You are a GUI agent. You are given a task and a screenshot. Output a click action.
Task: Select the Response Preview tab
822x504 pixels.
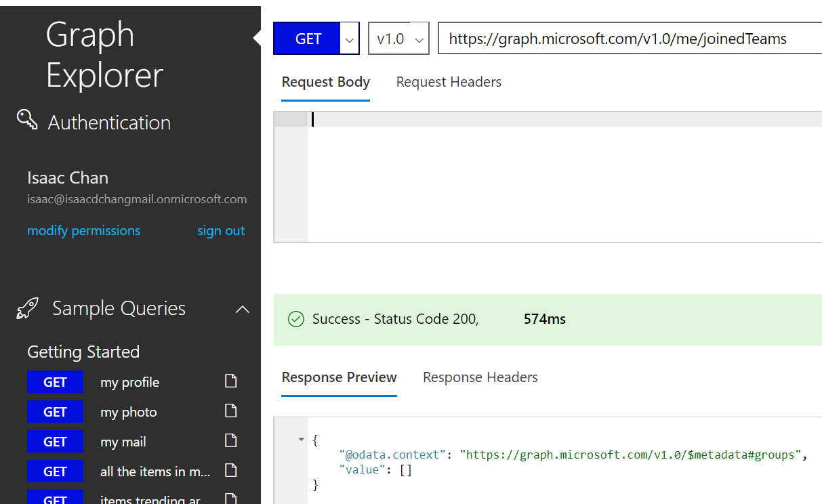coord(339,377)
